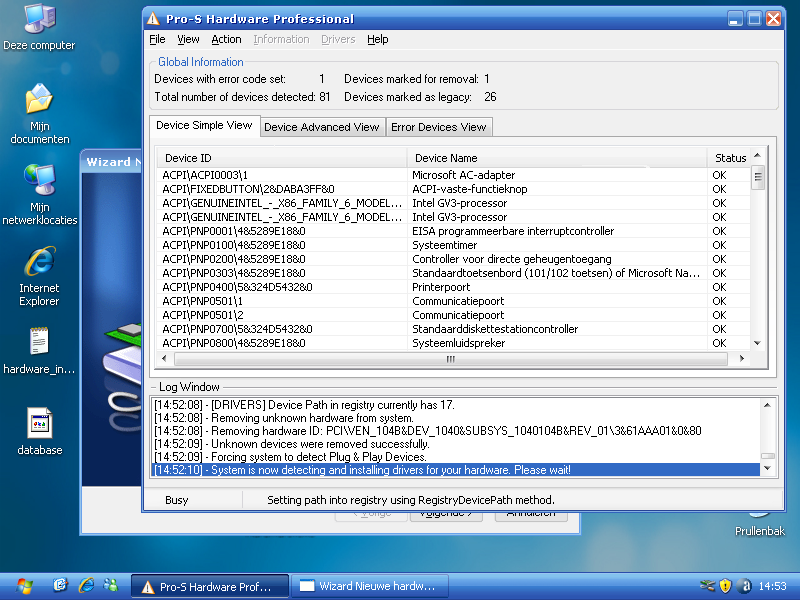Image resolution: width=800 pixels, height=600 pixels.
Task: Select ACPI\PNP0100\4&5289E18&0 Systeemtimer row
Action: click(453, 245)
